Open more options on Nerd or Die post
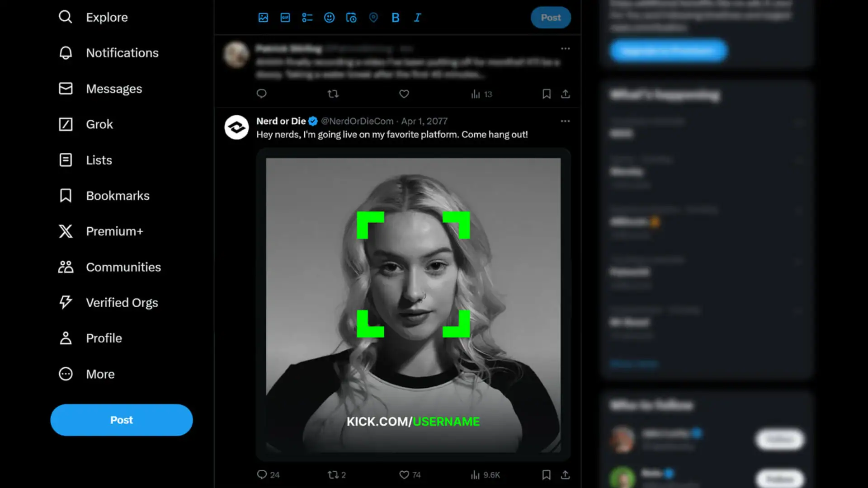868x488 pixels. (565, 121)
